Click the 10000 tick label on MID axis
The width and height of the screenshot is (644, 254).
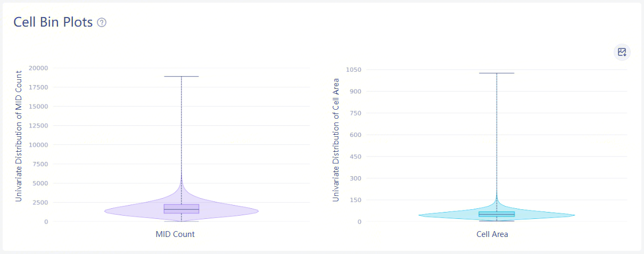point(38,145)
